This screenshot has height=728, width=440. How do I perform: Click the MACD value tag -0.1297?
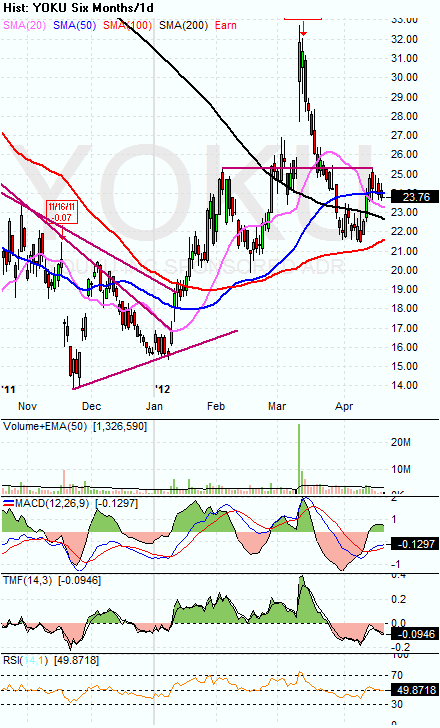point(416,544)
